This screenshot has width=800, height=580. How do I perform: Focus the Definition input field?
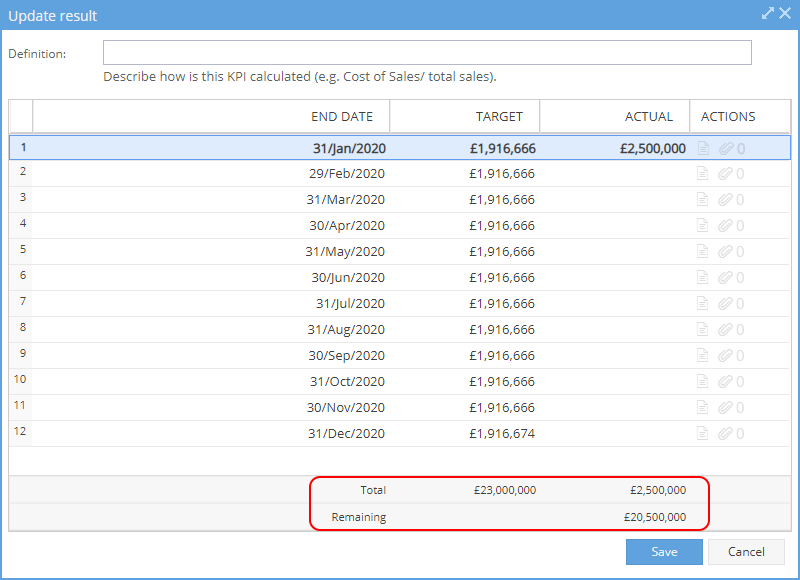point(427,53)
